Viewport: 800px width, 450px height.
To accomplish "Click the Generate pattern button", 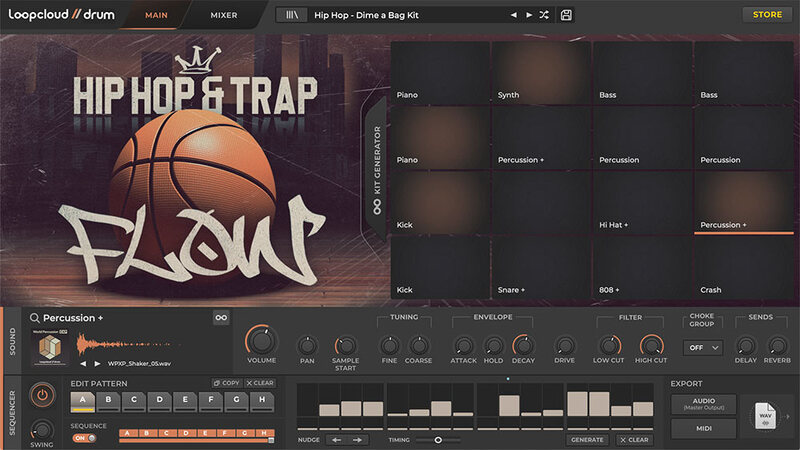I will [x=588, y=440].
